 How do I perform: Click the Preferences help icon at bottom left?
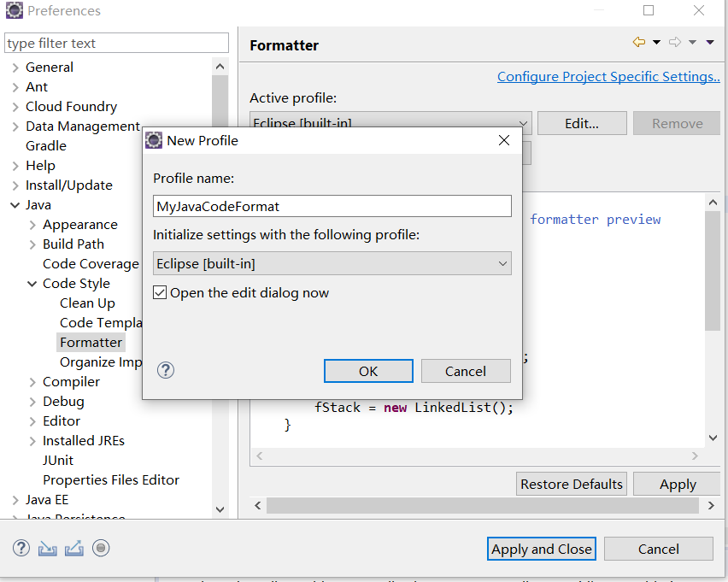point(21,548)
